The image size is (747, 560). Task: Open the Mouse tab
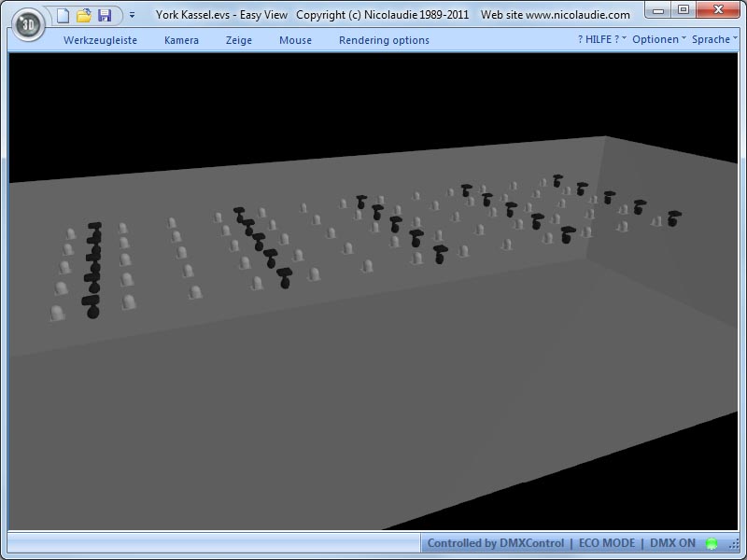[295, 40]
